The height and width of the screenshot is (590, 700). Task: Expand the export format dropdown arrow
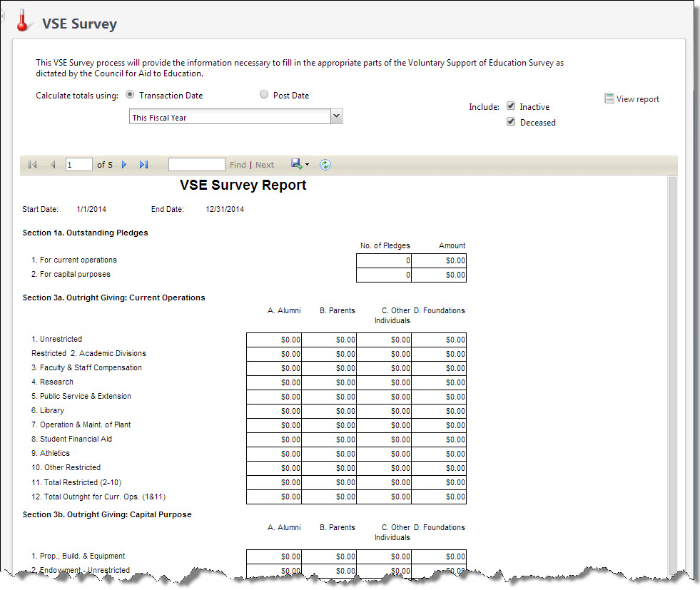point(307,165)
